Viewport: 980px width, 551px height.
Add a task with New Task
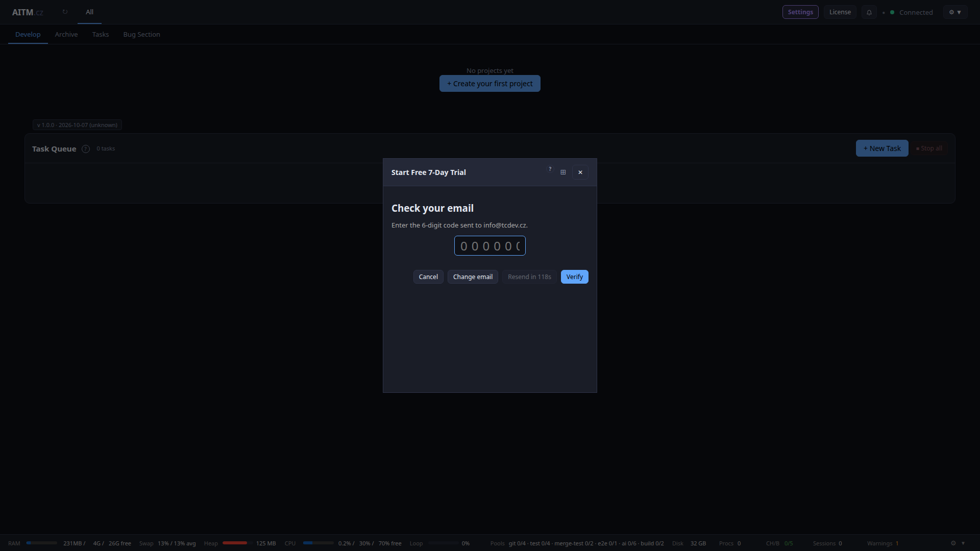[882, 148]
